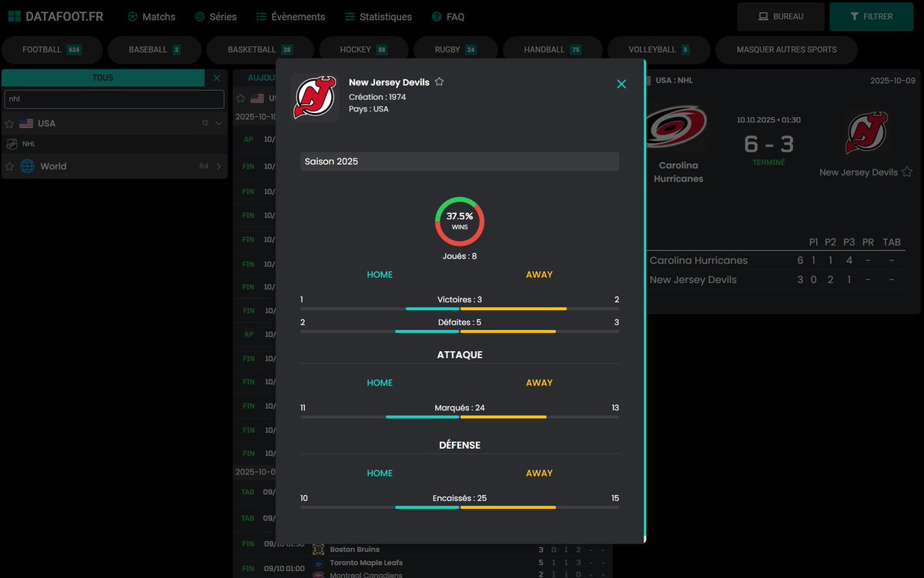Click the Boston Bruins logo icon

click(x=319, y=550)
